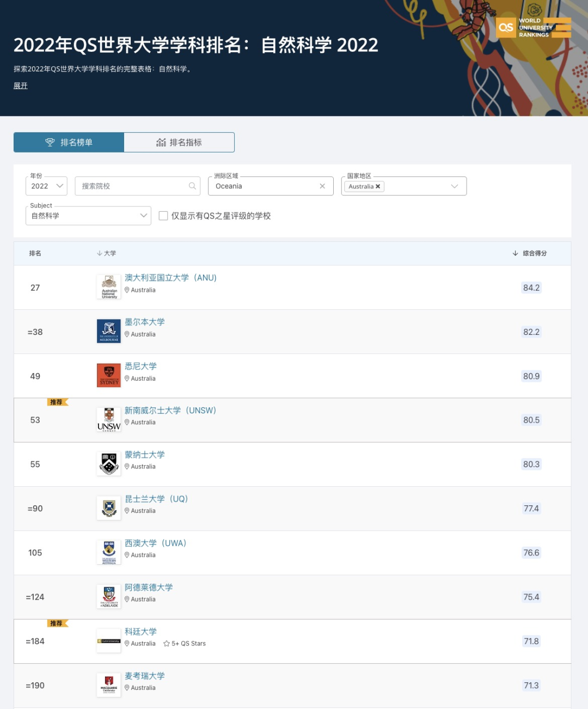Open 阿德莱德大学 link
Viewport: 588px width, 709px height.
(x=149, y=587)
